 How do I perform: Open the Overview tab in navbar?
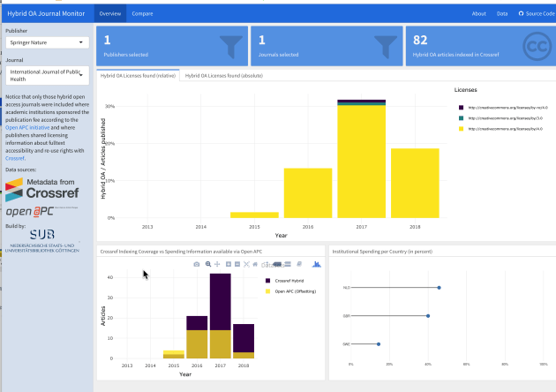109,14
